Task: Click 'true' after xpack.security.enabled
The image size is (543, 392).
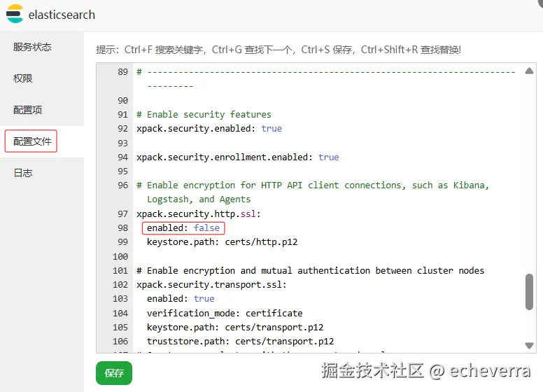Action: pyautogui.click(x=271, y=129)
